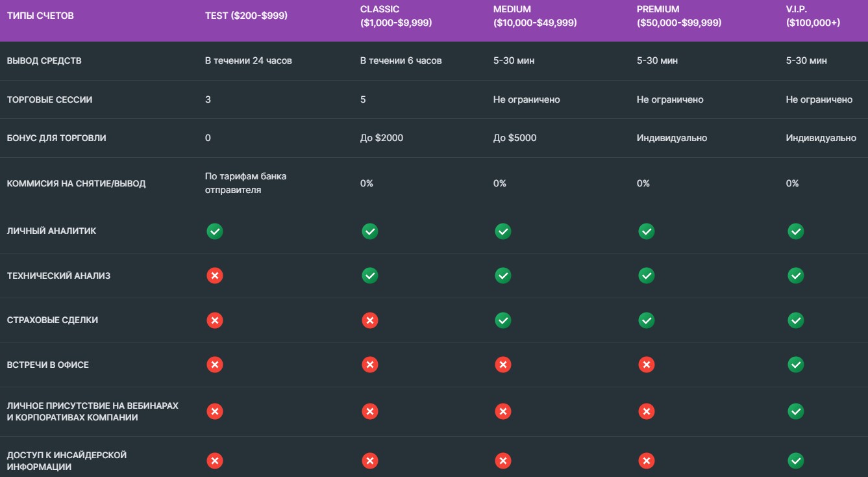The width and height of the screenshot is (868, 477).
Task: Click the ТИПЫ СЧЕТОВ header
Action: [x=40, y=16]
